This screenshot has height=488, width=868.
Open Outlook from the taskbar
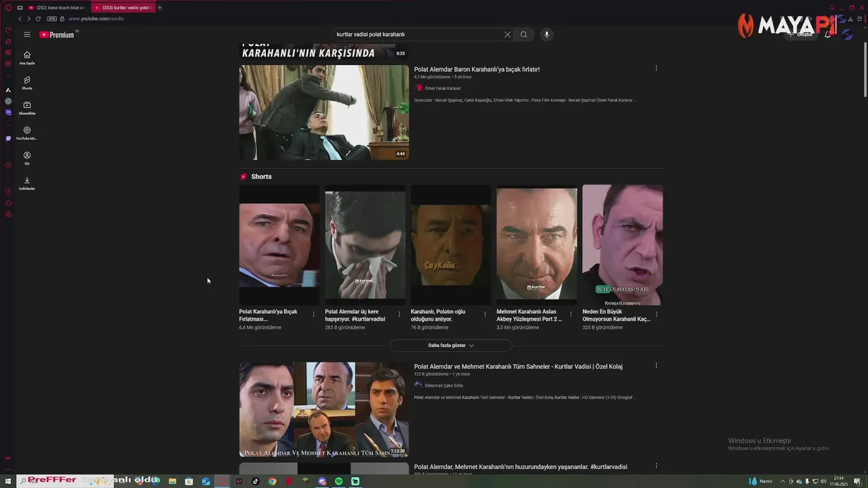coord(205,481)
